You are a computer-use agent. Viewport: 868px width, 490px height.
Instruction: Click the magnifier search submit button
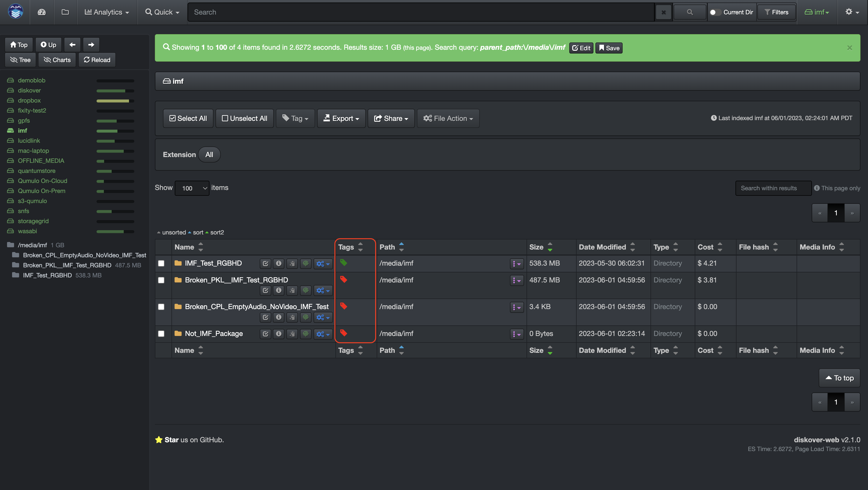[689, 12]
